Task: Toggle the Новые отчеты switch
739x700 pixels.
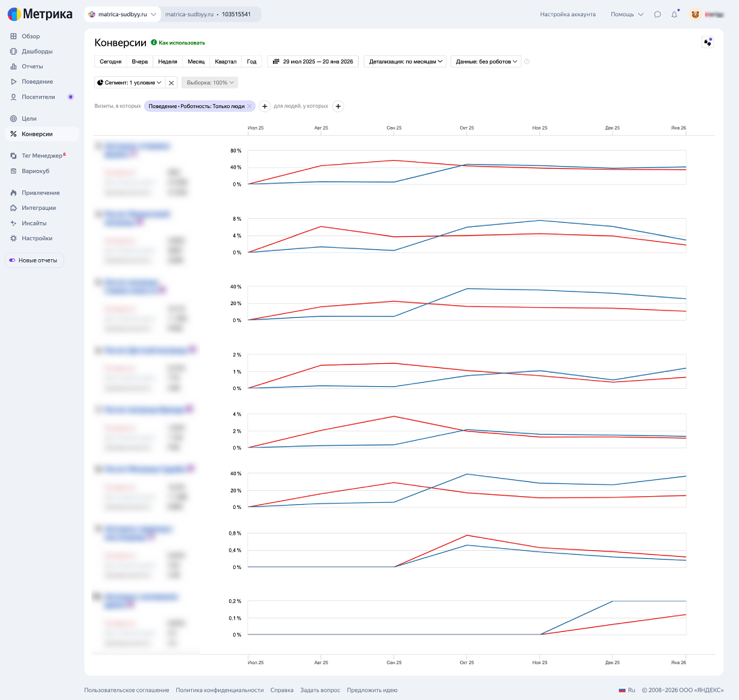Action: [12, 261]
